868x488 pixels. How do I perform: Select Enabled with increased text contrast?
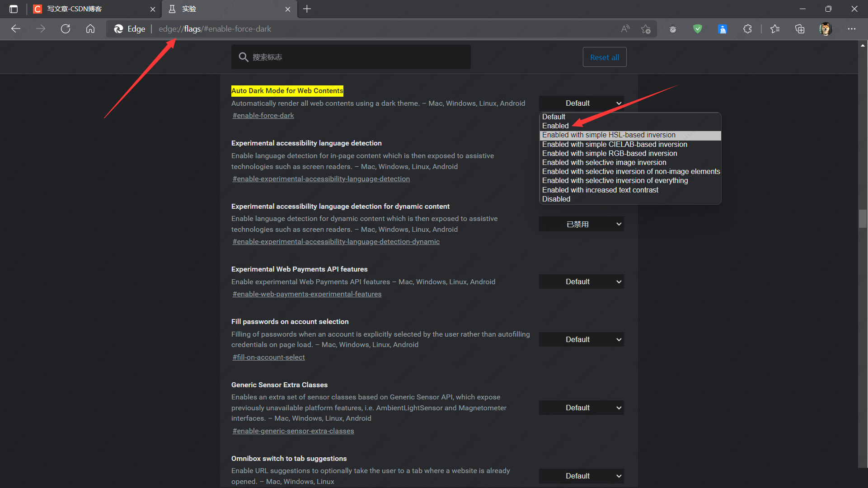tap(600, 190)
